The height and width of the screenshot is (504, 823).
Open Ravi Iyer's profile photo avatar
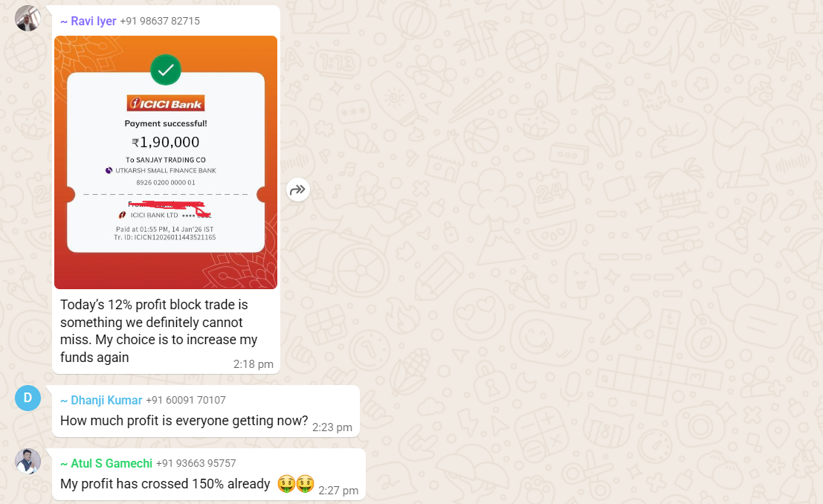(28, 19)
